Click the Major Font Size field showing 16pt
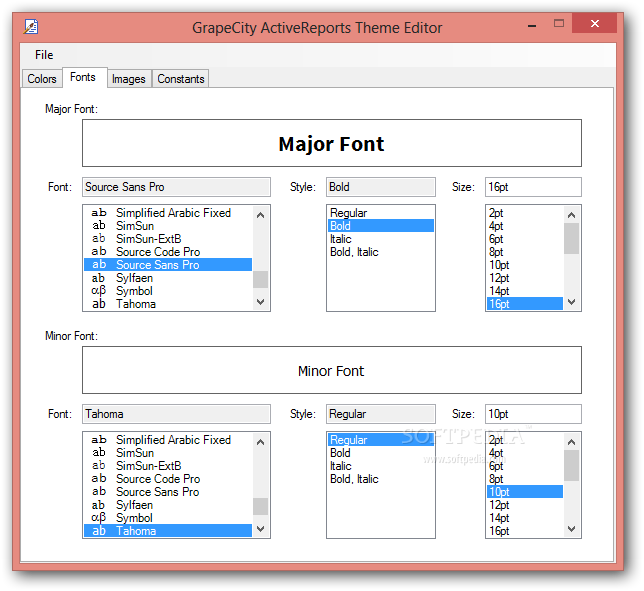The image size is (644, 591). [533, 187]
